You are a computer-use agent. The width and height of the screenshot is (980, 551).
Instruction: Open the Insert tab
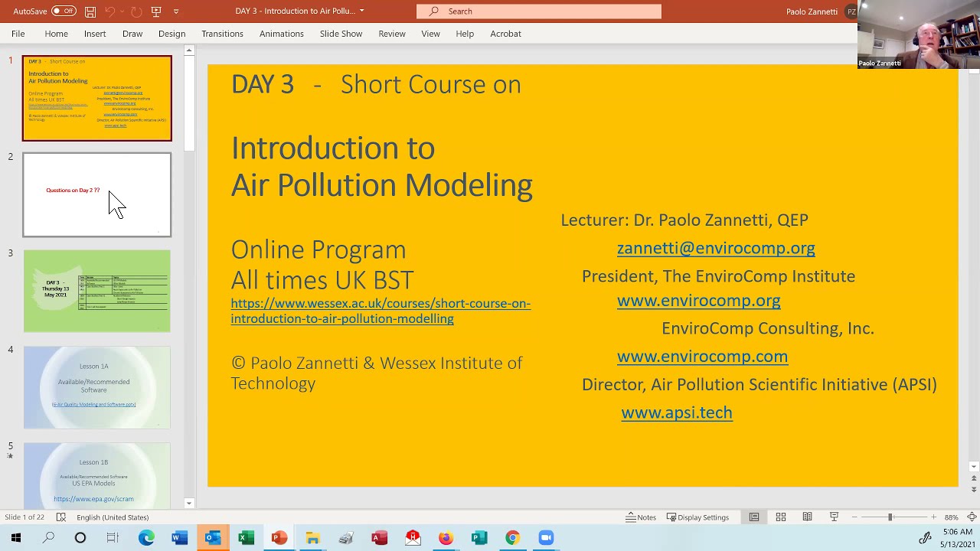95,34
